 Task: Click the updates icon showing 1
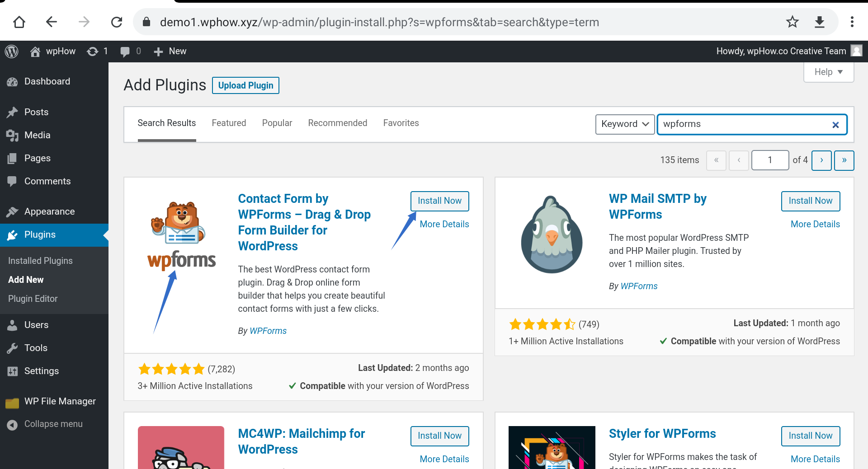pyautogui.click(x=97, y=52)
